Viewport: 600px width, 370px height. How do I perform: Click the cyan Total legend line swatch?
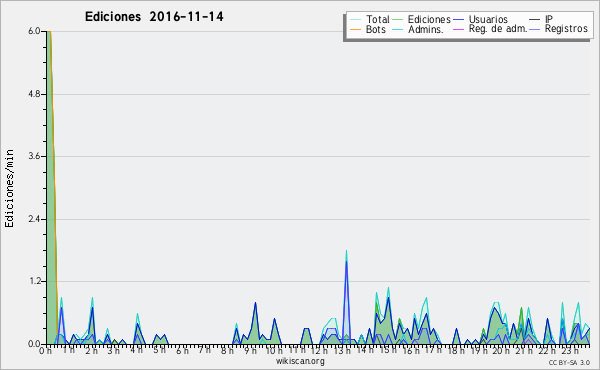pyautogui.click(x=355, y=20)
